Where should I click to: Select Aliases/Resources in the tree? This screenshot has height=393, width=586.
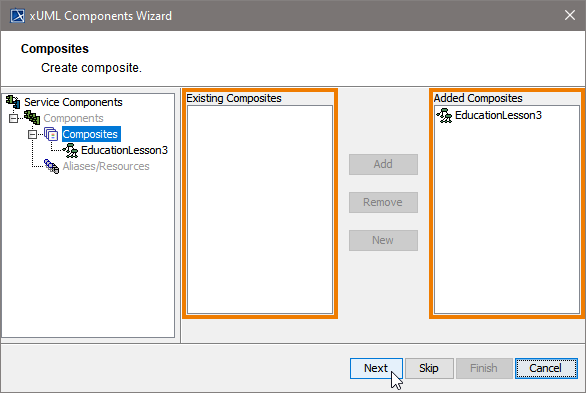point(106,166)
